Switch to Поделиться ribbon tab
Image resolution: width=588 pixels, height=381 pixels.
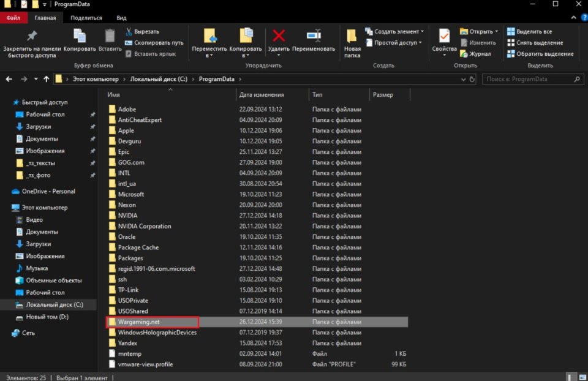pos(86,18)
